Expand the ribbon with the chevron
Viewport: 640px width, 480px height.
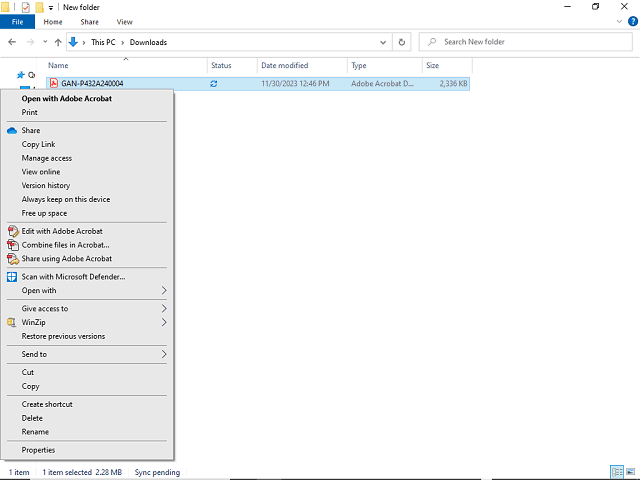tap(619, 22)
